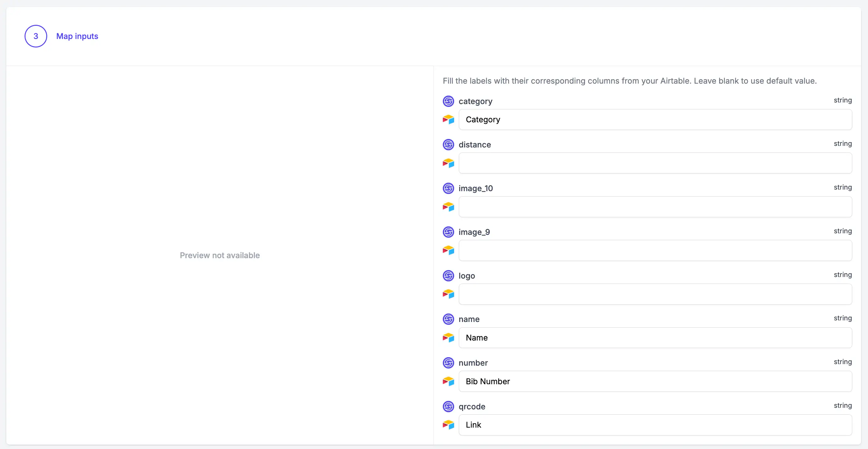Click the template icon beside image_10 label
The height and width of the screenshot is (449, 868).
(x=448, y=188)
